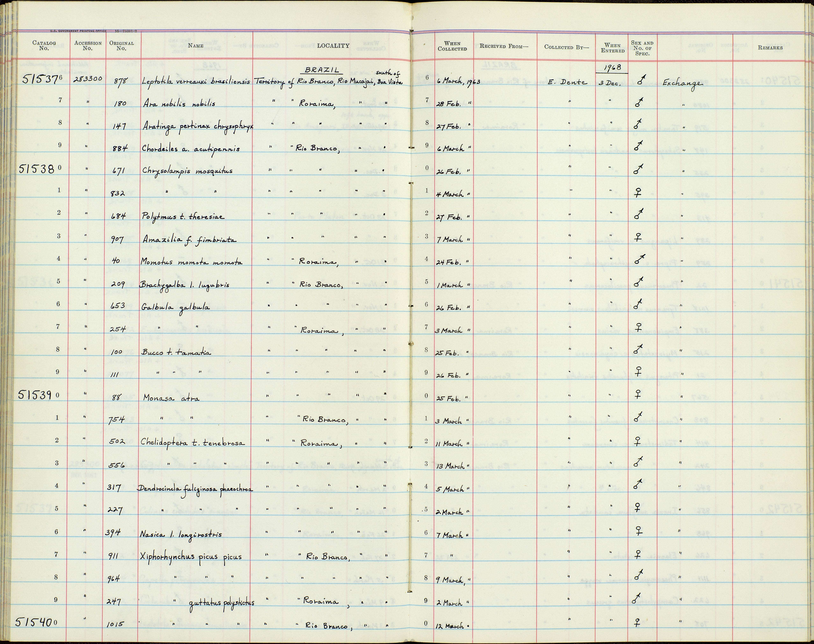Click original number 754
The image size is (814, 644).
116,420
